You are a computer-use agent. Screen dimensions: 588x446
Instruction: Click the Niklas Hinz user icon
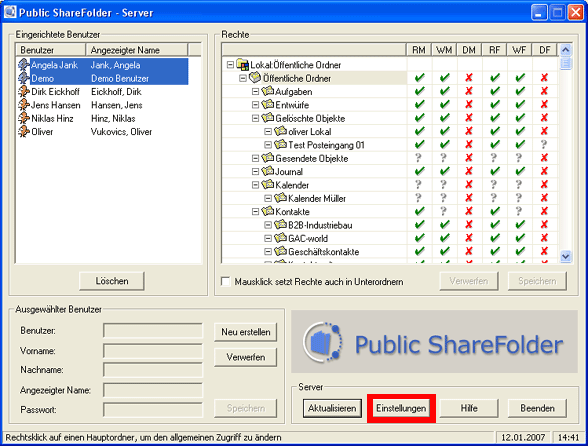click(x=24, y=118)
